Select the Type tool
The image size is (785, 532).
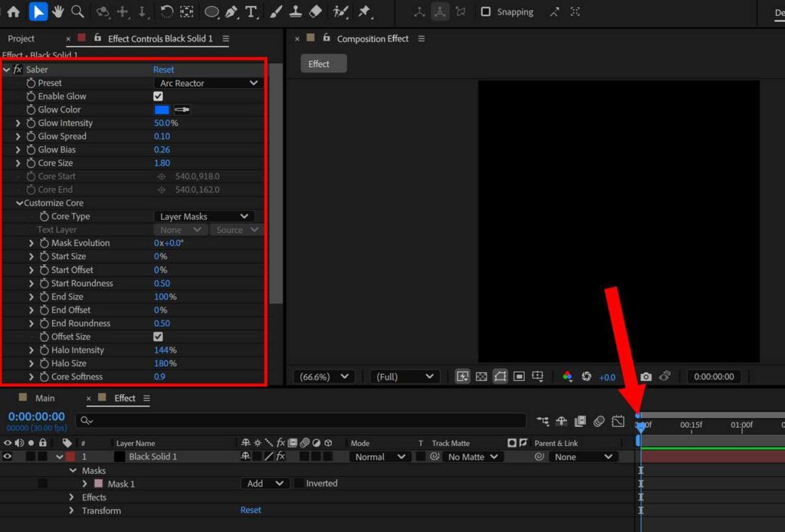pyautogui.click(x=251, y=12)
